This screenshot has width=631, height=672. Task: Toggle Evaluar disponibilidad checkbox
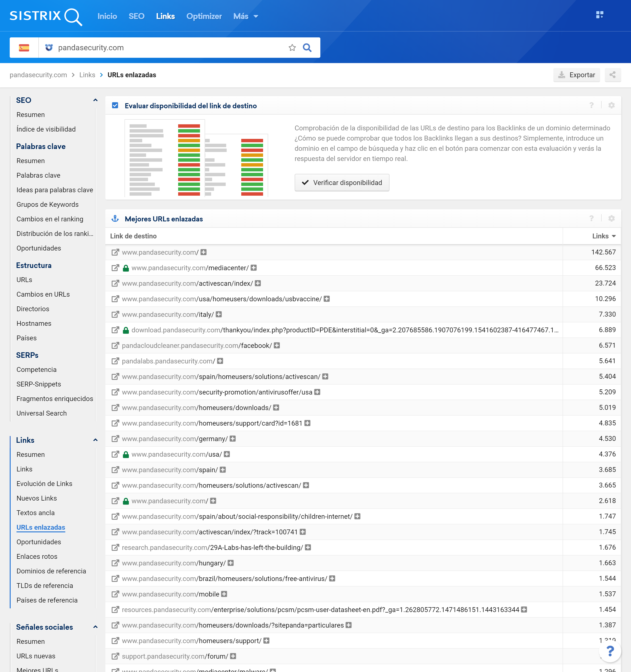115,105
